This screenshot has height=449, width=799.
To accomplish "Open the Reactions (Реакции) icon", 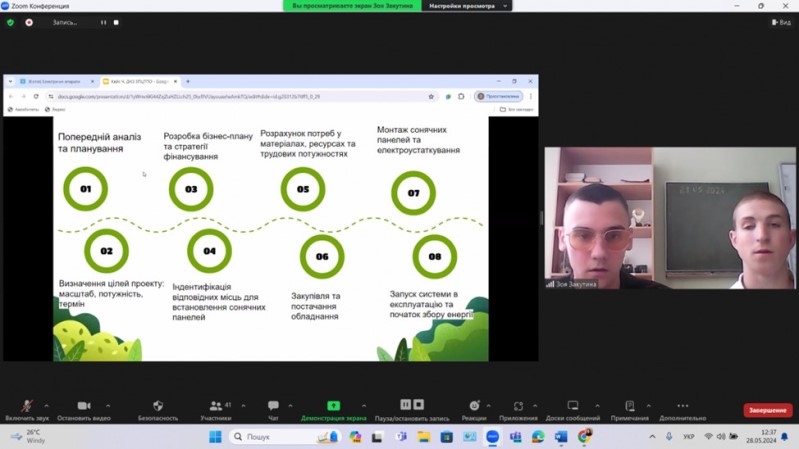I will 474,406.
